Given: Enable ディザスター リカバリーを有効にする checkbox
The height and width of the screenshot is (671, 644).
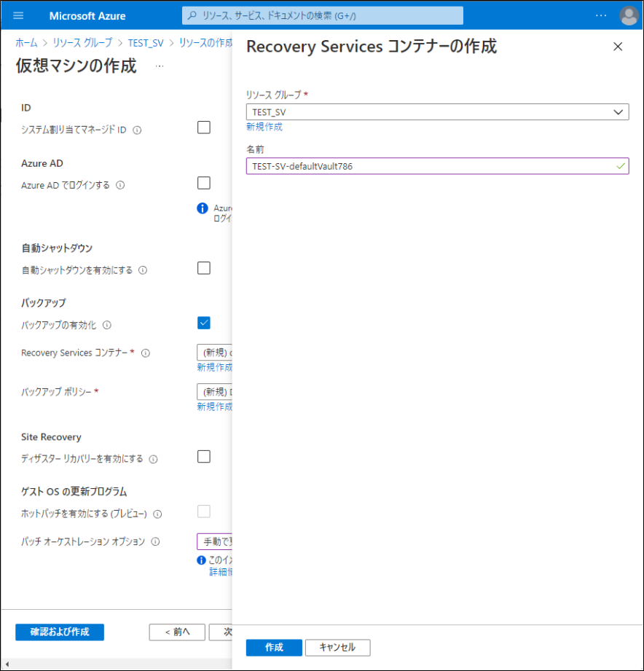Looking at the screenshot, I should pos(204,457).
